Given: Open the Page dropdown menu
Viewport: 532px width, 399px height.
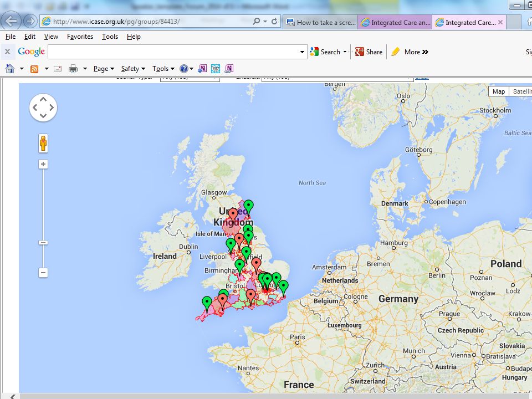Looking at the screenshot, I should (x=104, y=69).
